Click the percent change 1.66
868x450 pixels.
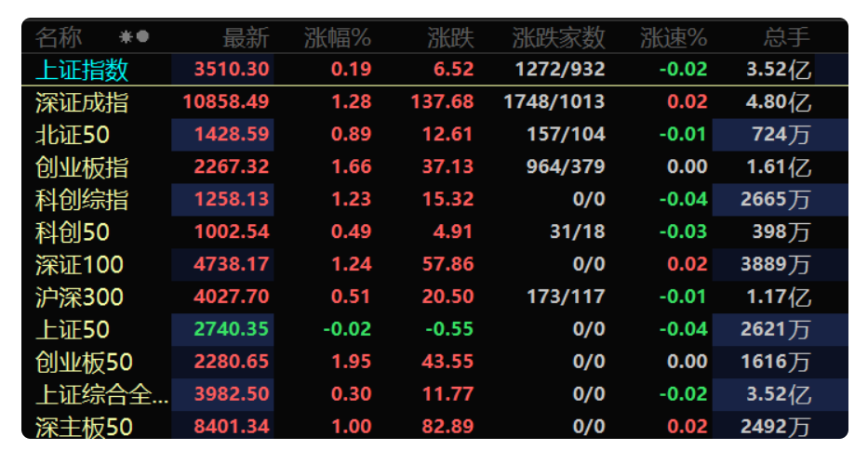[x=351, y=166]
